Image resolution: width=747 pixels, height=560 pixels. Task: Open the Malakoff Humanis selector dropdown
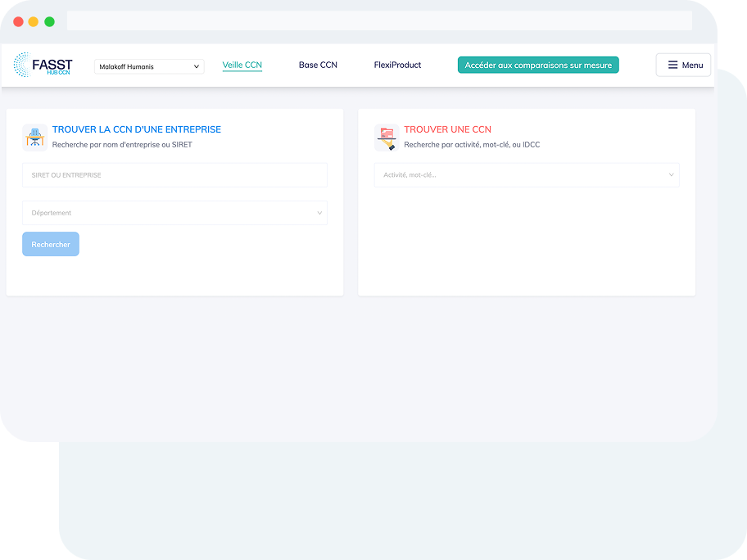pyautogui.click(x=149, y=66)
